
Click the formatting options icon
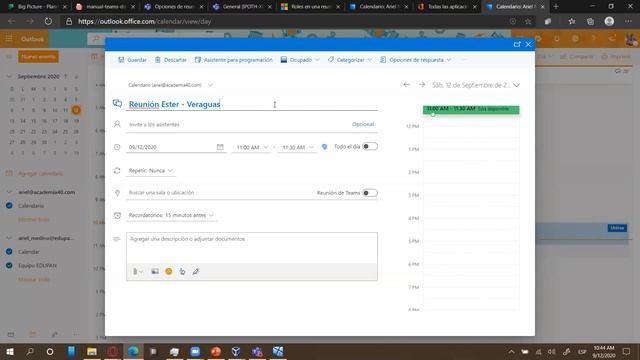pyautogui.click(x=182, y=271)
